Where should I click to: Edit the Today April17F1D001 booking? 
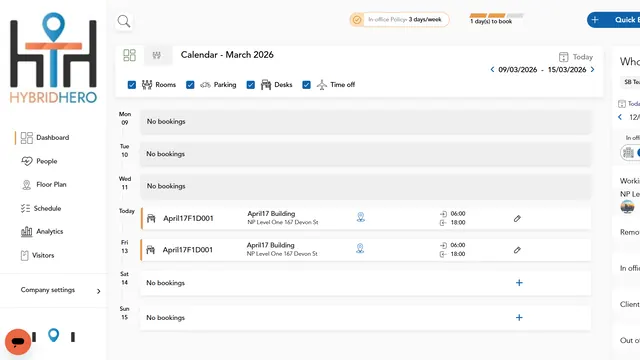pyautogui.click(x=517, y=219)
